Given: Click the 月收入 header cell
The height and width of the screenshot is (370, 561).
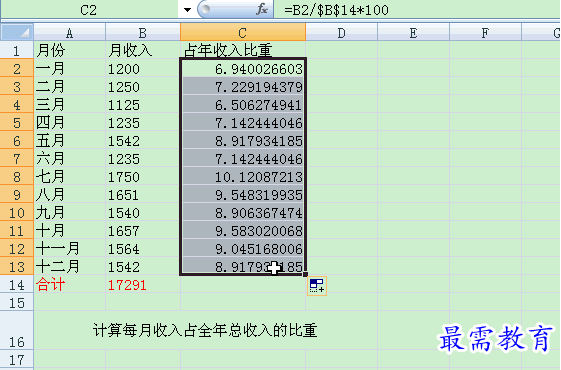Looking at the screenshot, I should pyautogui.click(x=143, y=50).
